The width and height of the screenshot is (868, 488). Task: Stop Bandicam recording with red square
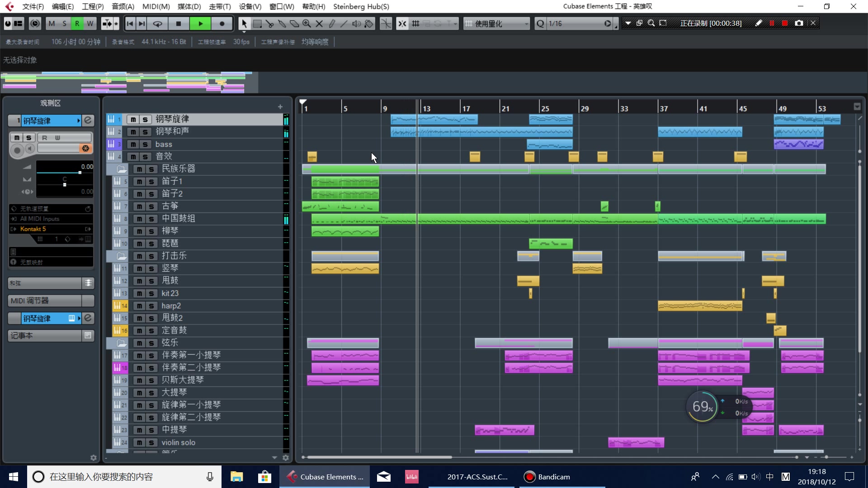click(x=785, y=23)
